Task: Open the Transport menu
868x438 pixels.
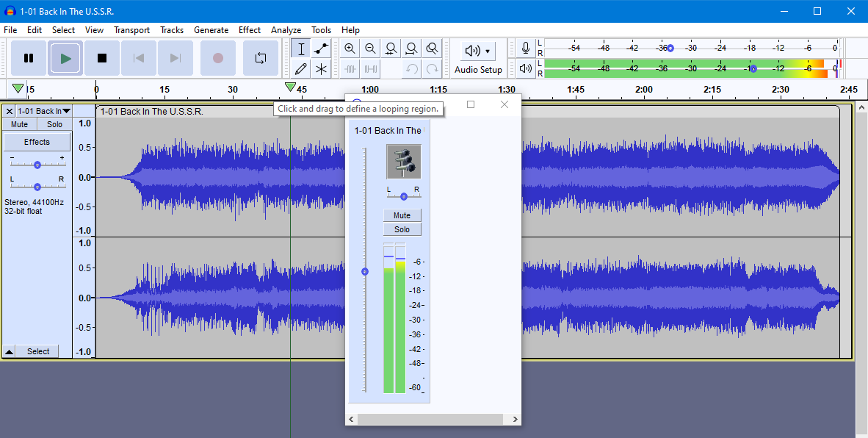Action: 131,30
